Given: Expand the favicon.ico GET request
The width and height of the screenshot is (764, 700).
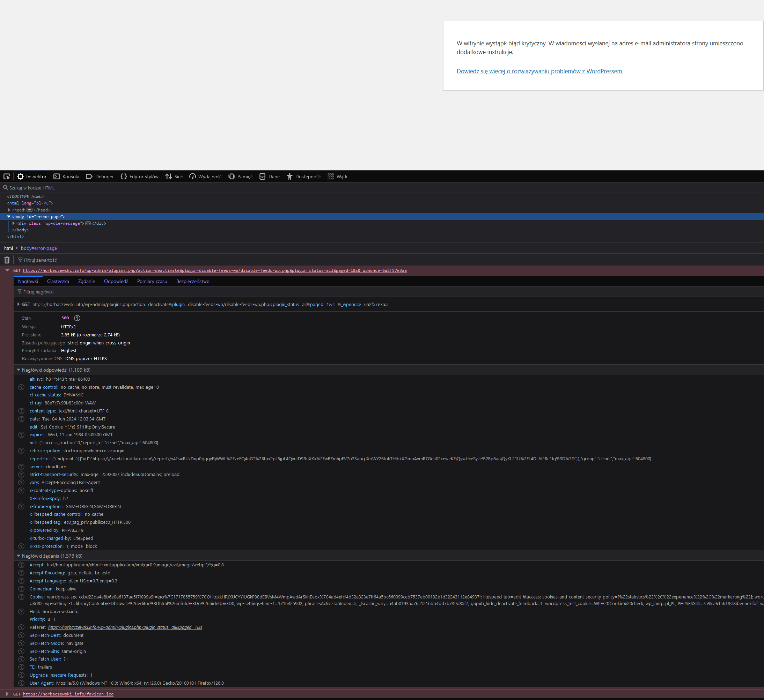Looking at the screenshot, I should click(7, 694).
